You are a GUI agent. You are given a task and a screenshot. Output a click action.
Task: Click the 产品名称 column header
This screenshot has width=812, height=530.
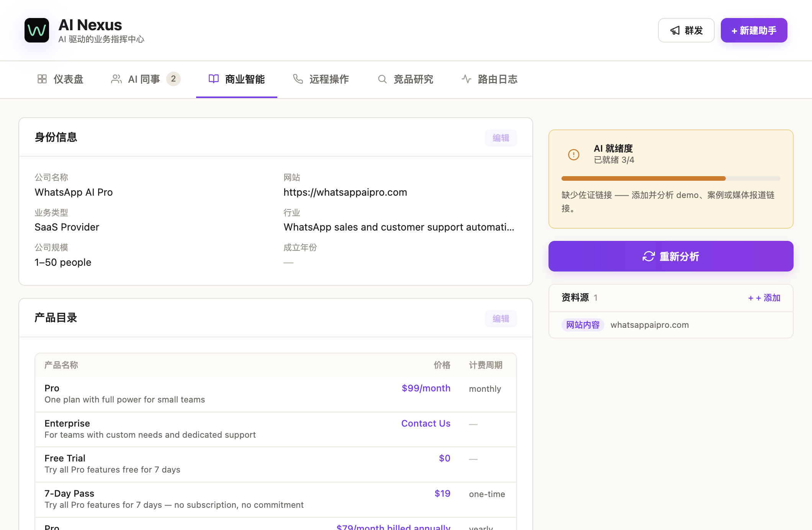61,365
